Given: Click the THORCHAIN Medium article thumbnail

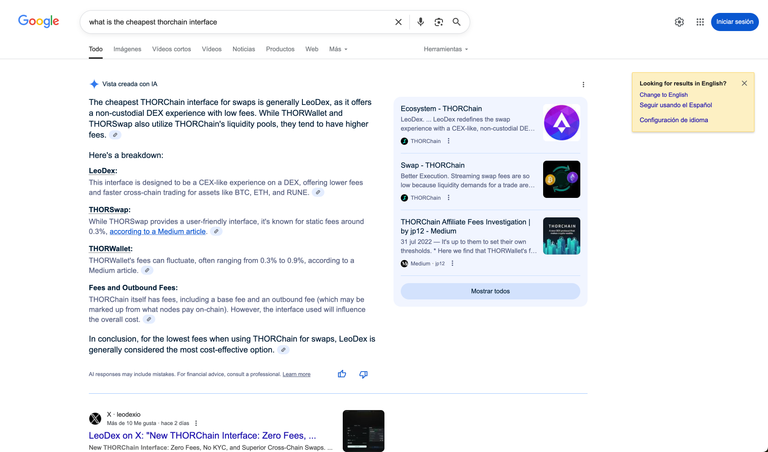Looking at the screenshot, I should 561,236.
